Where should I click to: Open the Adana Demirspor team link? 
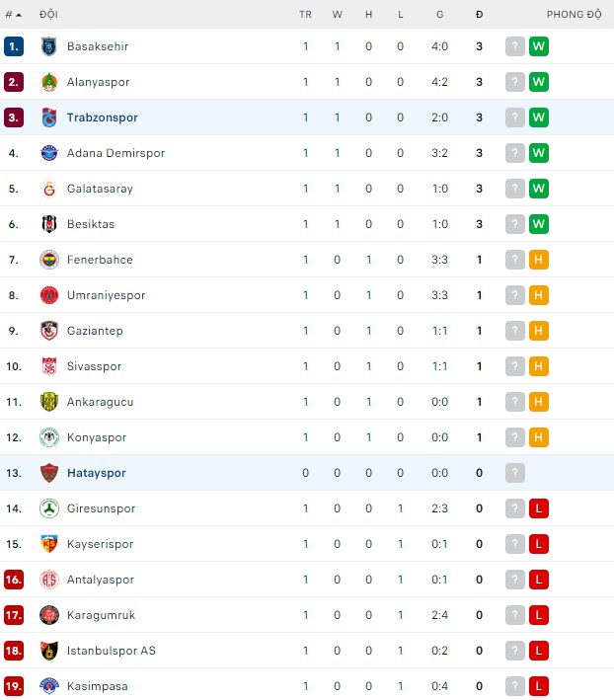(115, 153)
